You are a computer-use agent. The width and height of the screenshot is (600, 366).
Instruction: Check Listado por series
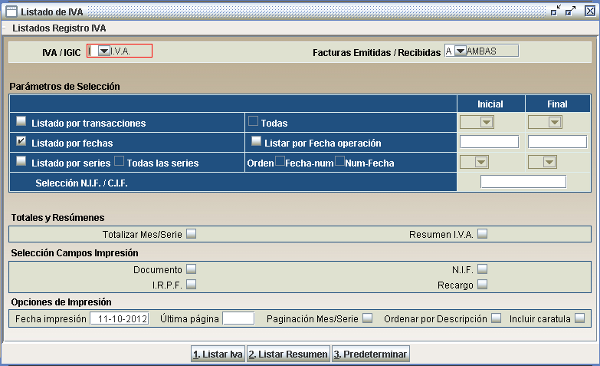[21, 161]
